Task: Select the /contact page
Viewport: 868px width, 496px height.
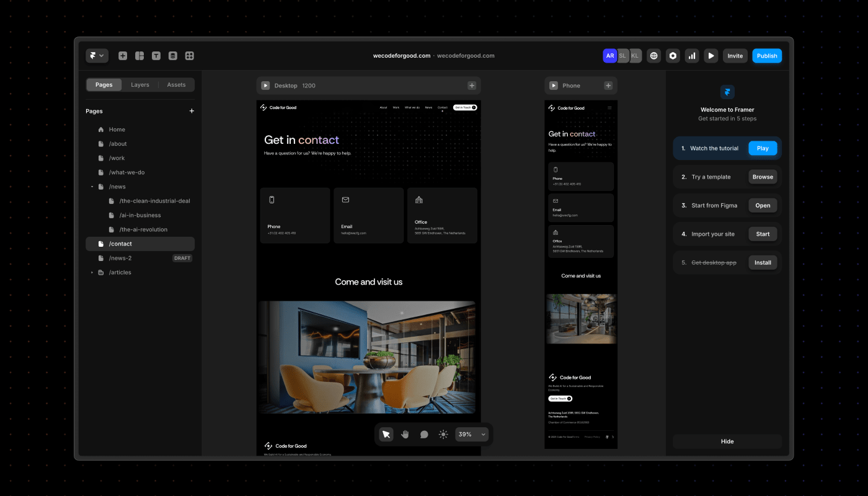Action: (140, 244)
